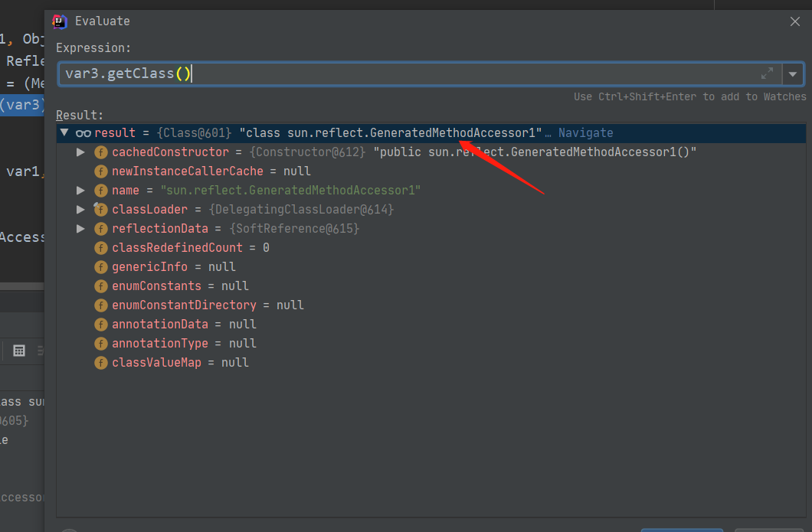
Task: Click the field icon of newInstanceCallerCache
Action: pyautogui.click(x=101, y=171)
